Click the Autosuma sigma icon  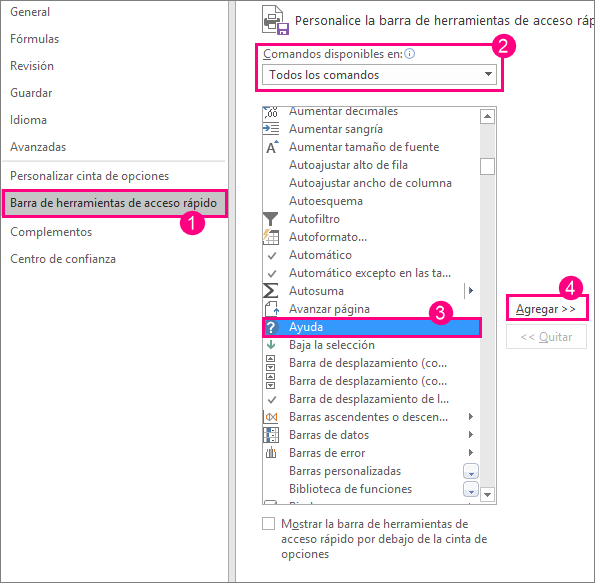[x=271, y=291]
